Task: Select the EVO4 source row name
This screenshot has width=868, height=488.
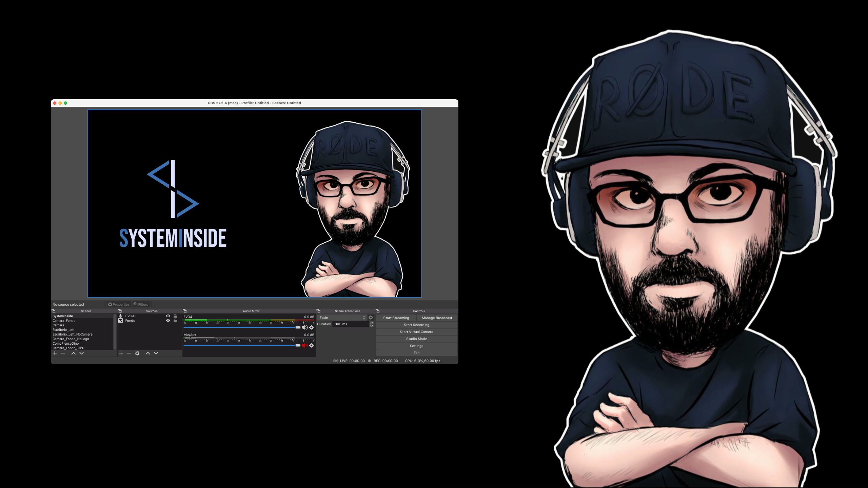Action: tap(130, 316)
